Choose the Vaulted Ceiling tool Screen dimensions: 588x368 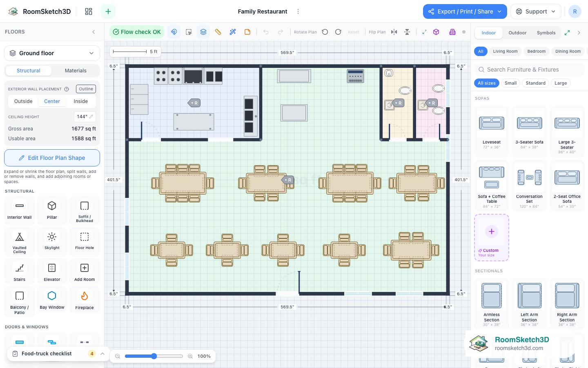click(19, 242)
